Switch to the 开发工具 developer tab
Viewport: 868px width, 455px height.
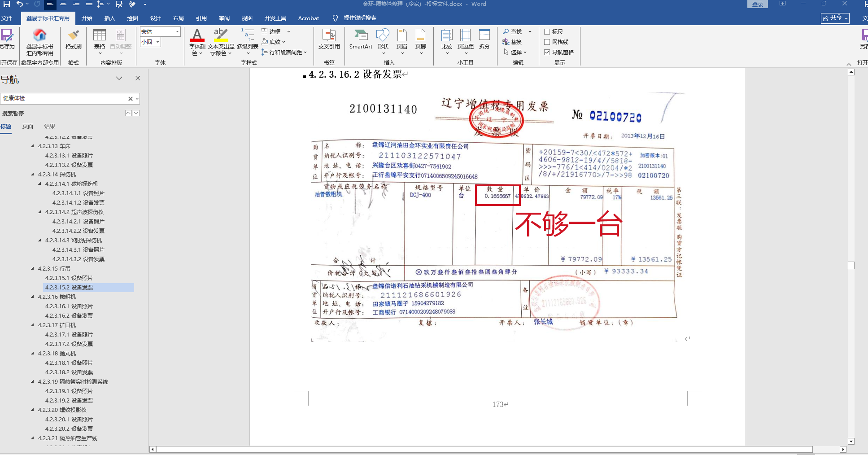point(275,18)
